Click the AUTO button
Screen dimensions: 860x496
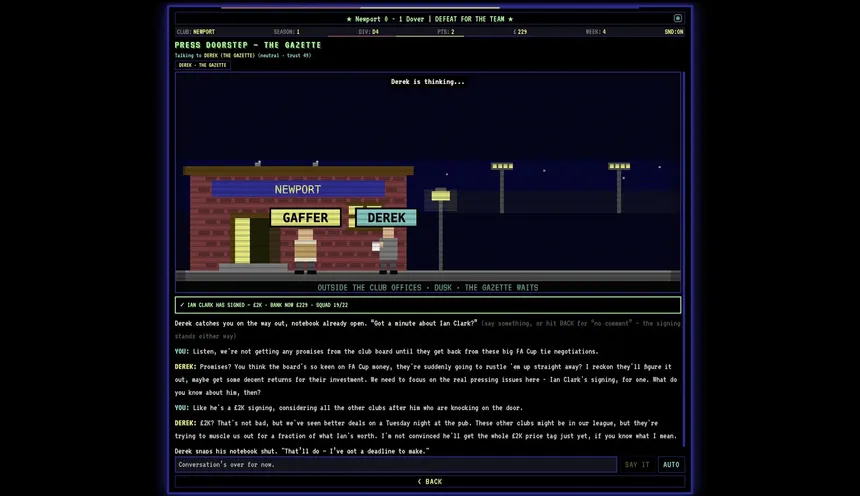[671, 465]
